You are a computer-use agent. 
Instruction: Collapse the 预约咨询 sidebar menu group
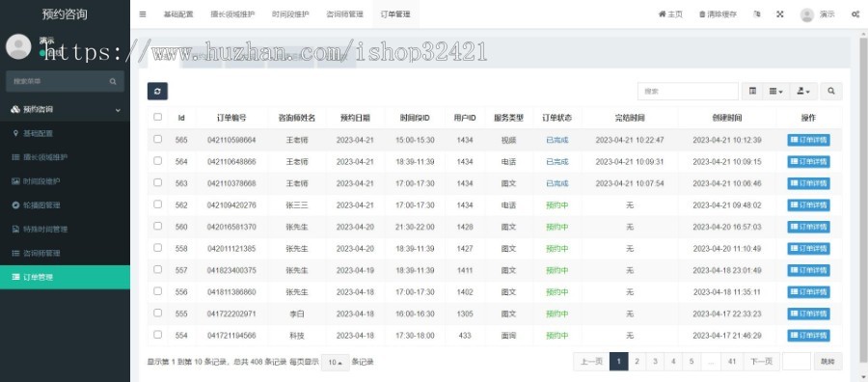(x=65, y=110)
